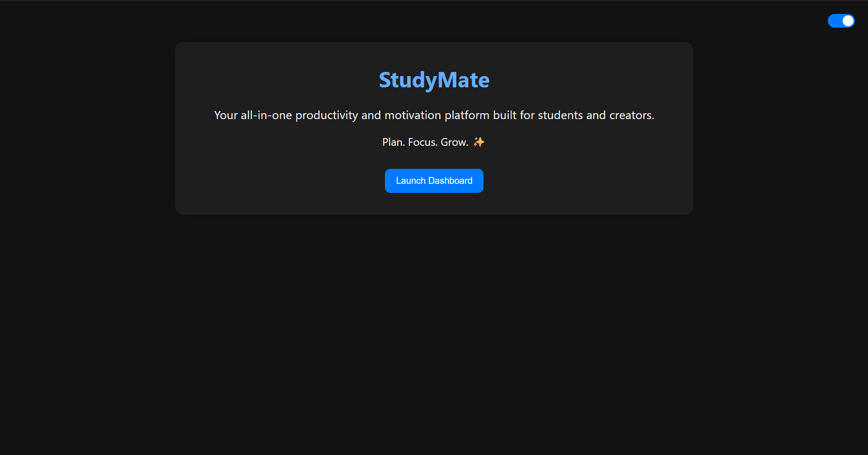Click the word "students" in the description

click(560, 115)
